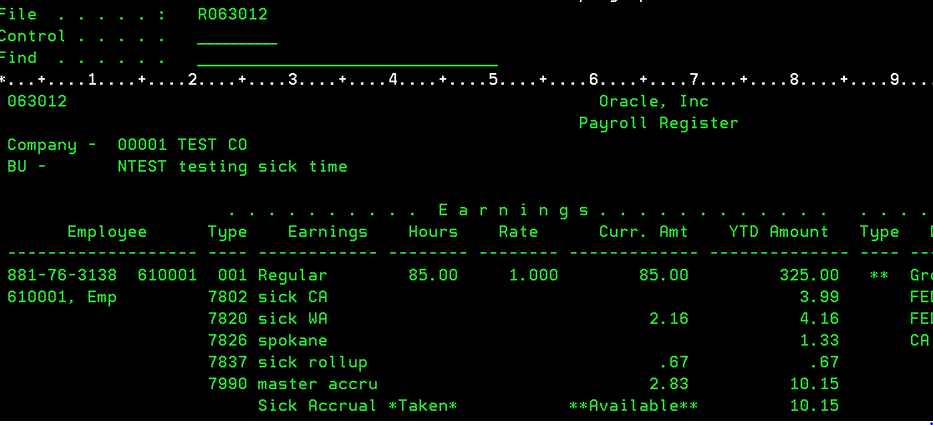Select YTD amount 3.99

[x=819, y=297]
